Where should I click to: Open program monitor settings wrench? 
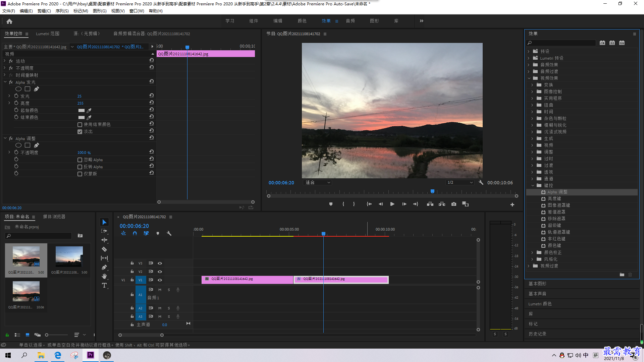coord(481,183)
